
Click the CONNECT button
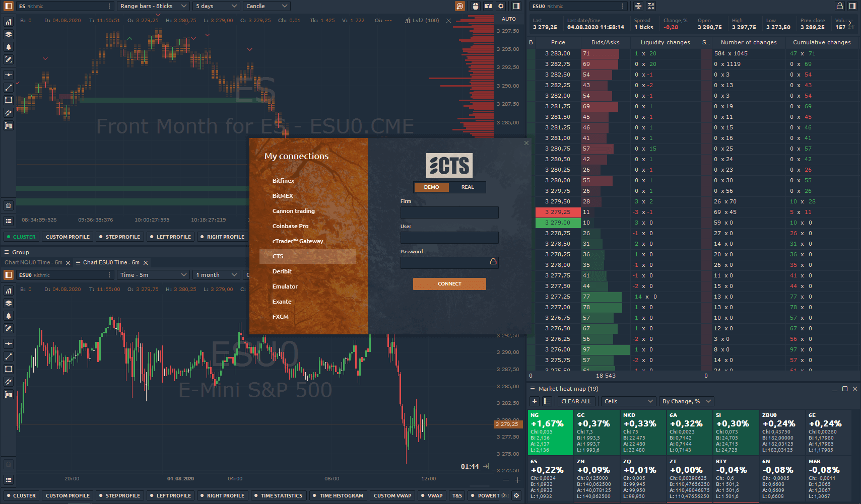tap(449, 284)
